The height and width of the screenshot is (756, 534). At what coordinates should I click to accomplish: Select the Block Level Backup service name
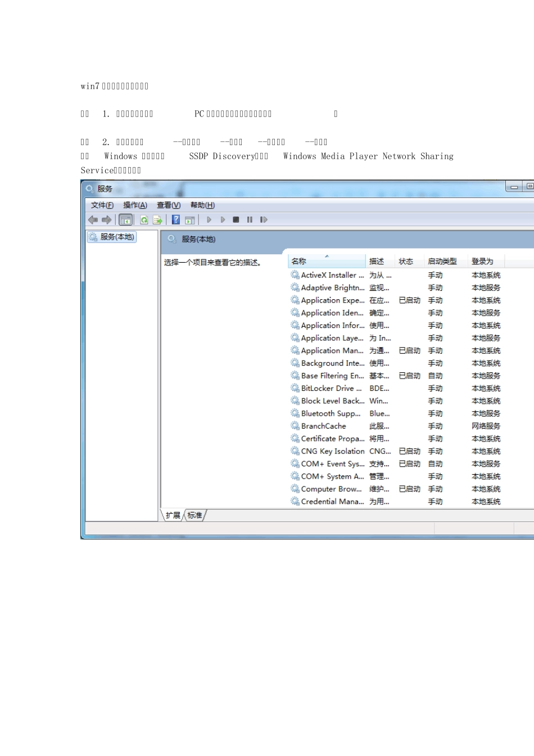(x=333, y=400)
